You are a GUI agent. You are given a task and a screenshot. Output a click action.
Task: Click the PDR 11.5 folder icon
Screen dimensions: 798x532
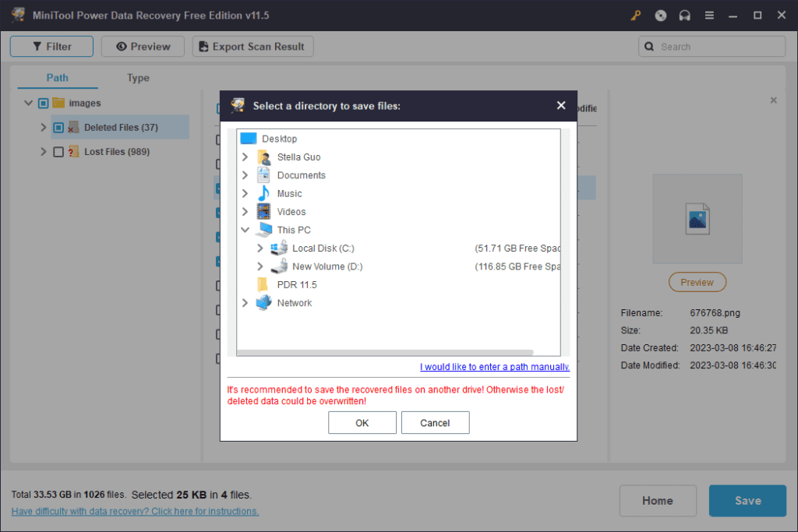point(263,284)
